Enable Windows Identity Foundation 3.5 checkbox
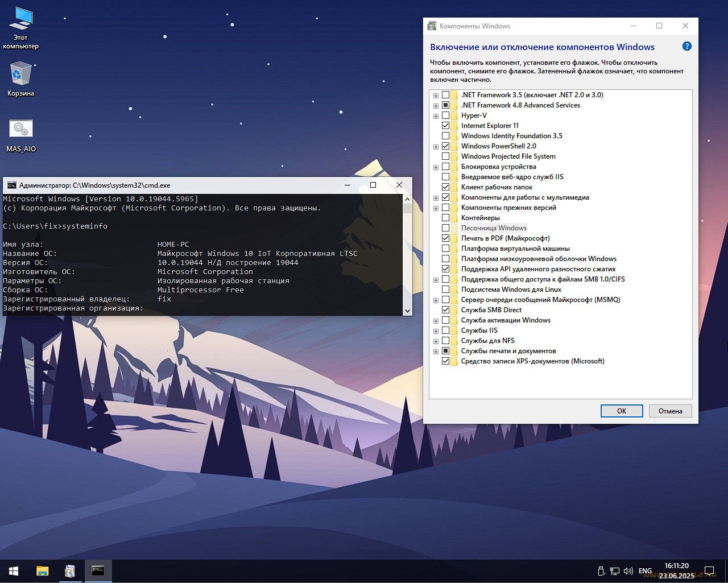Viewport: 728px width, 583px height. pos(446,136)
